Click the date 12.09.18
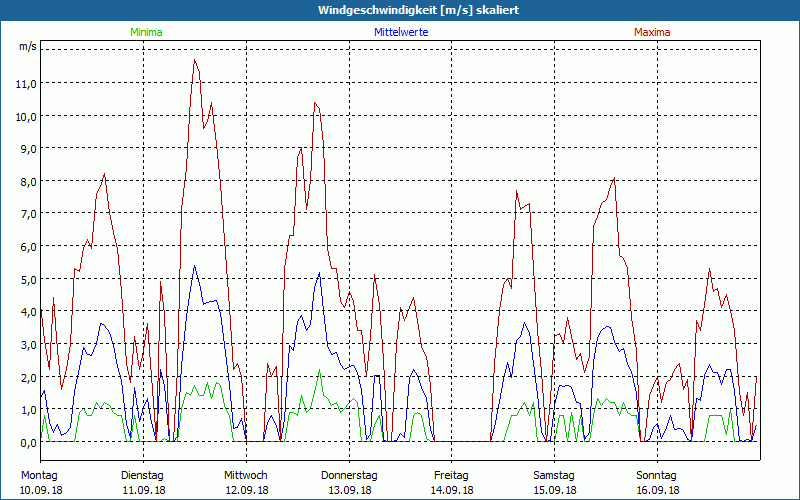The height and width of the screenshot is (500, 800). (247, 490)
